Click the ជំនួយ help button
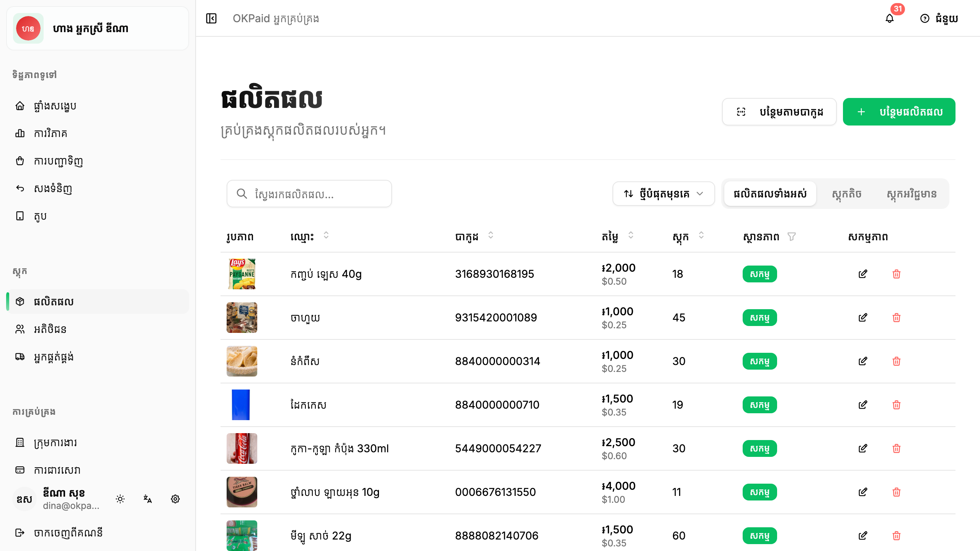This screenshot has height=551, width=980. pos(939,18)
